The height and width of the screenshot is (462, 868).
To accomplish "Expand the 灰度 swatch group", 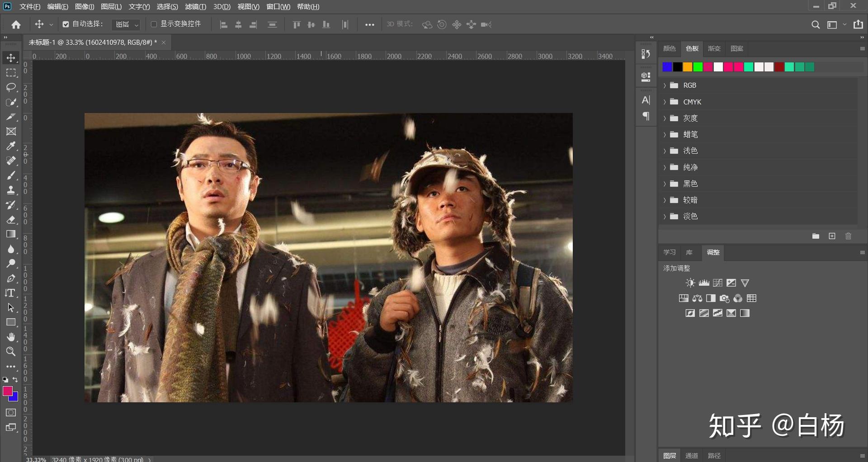I will click(665, 118).
